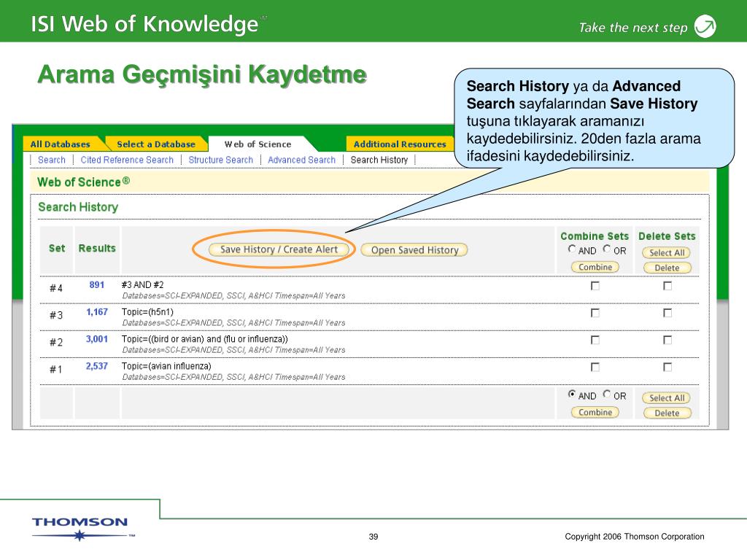The height and width of the screenshot is (560, 747).
Task: Click Select All in the footer row
Action: [x=667, y=398]
